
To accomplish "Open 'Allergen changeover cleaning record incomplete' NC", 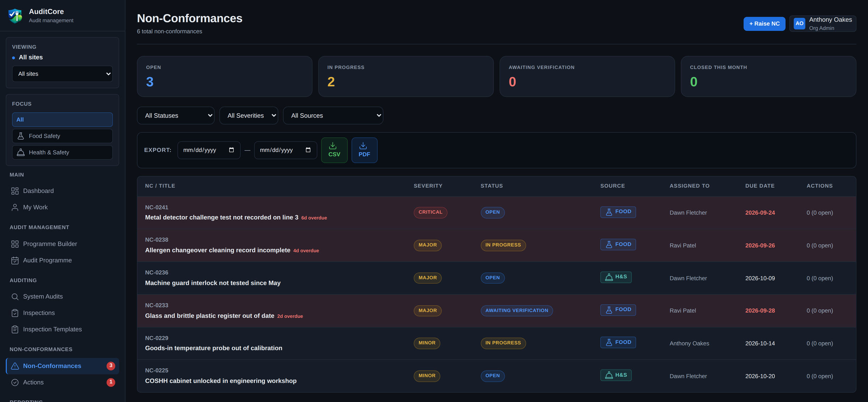I will 217,250.
